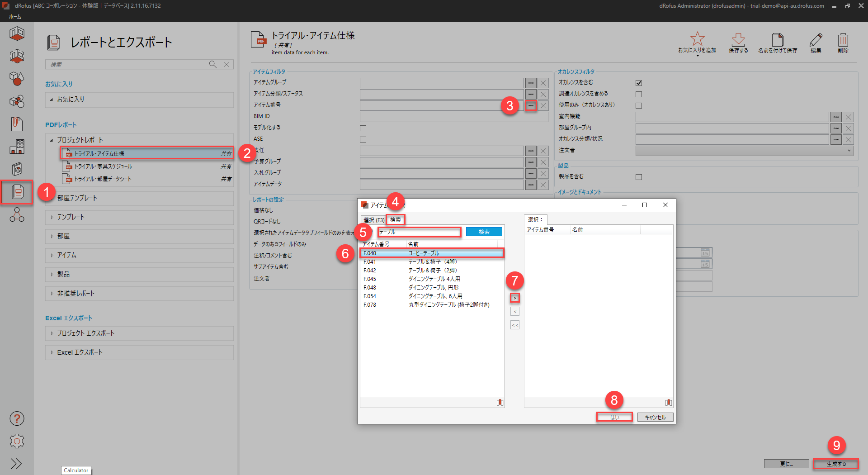This screenshot has height=475, width=868.
Task: Click the search text field in dialog
Action: click(x=419, y=232)
